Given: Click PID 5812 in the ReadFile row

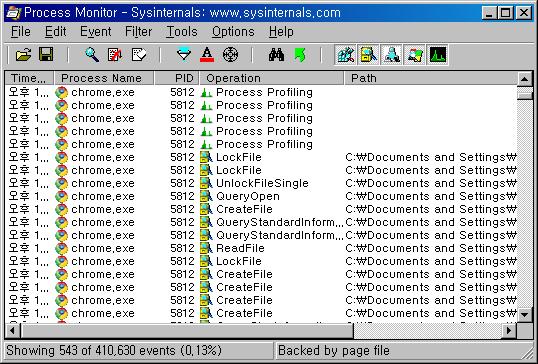Looking at the screenshot, I should [182, 248].
